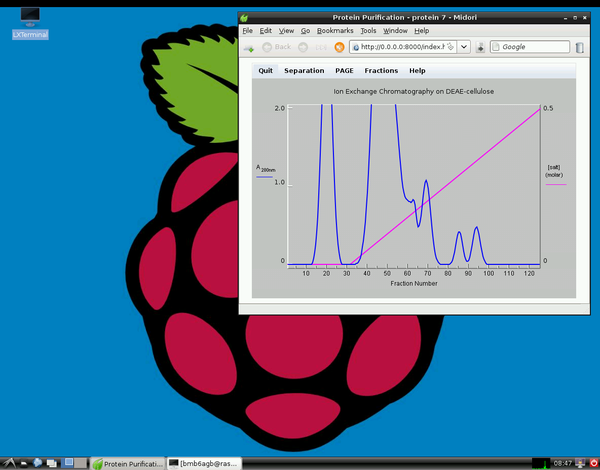The height and width of the screenshot is (470, 600).
Task: Click the forward arrow button in toolbar
Action: (x=303, y=47)
